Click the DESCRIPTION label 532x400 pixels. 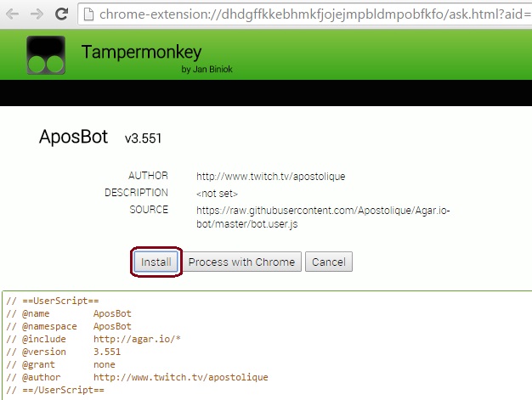tap(136, 193)
